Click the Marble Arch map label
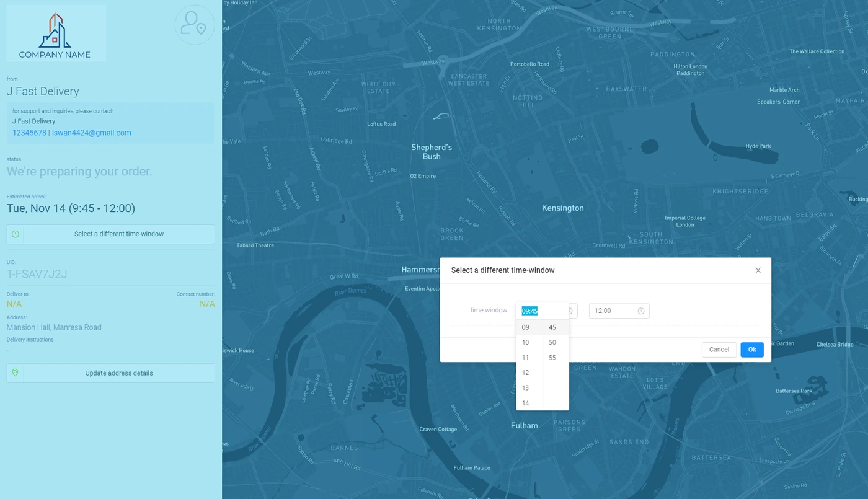Image resolution: width=868 pixels, height=499 pixels. pos(785,90)
